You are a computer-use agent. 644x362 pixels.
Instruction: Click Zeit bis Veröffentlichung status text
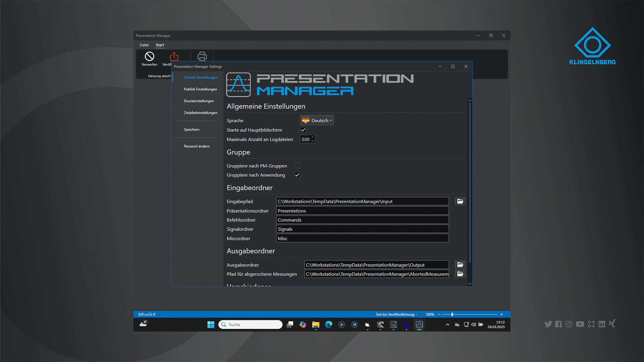[x=396, y=314]
